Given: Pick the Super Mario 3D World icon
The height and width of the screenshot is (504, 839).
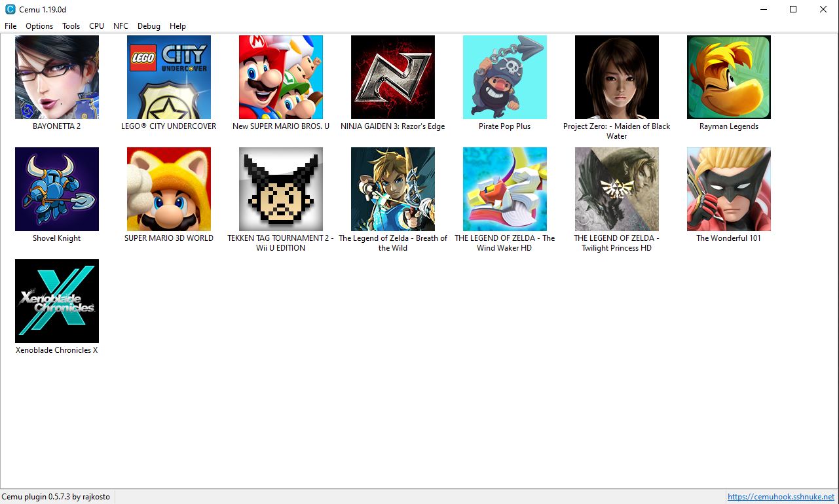Looking at the screenshot, I should point(169,189).
